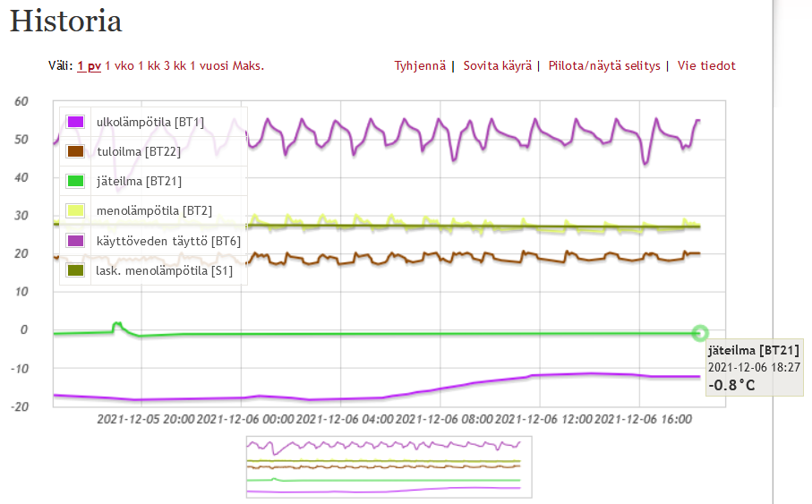Click the ulkolämpötila [BT1] legend label
This screenshot has height=504, width=812.
pyautogui.click(x=150, y=123)
